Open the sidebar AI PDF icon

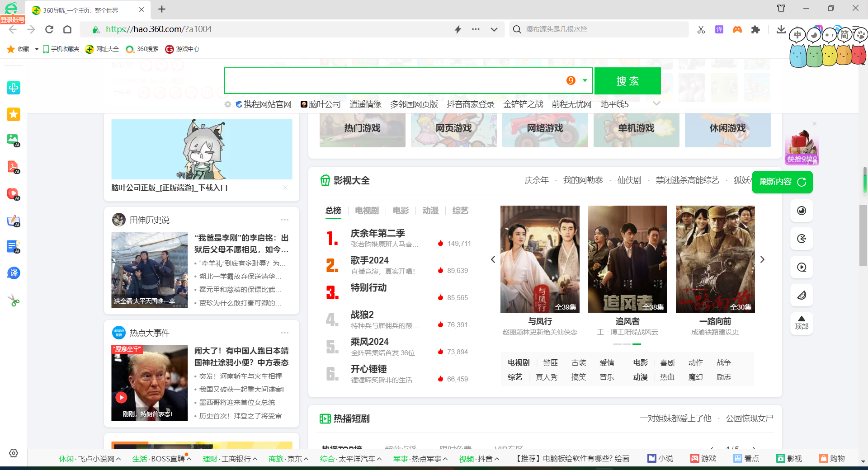(x=14, y=167)
